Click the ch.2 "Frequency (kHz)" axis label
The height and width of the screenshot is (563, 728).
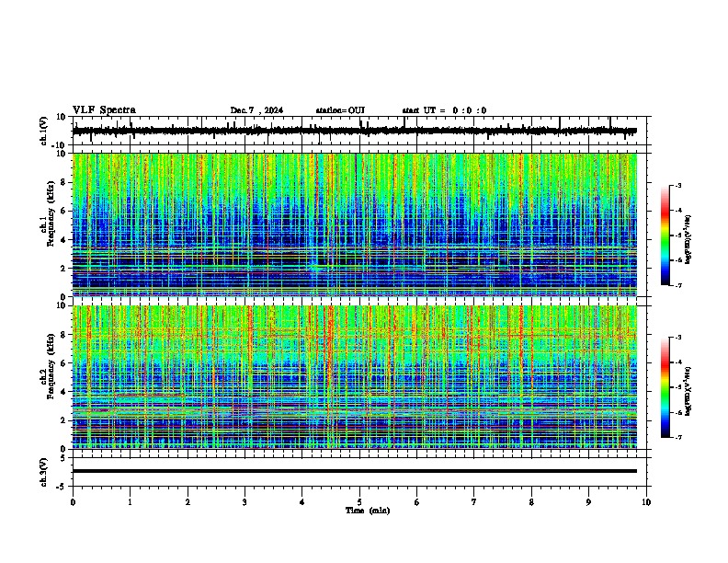[x=51, y=365]
